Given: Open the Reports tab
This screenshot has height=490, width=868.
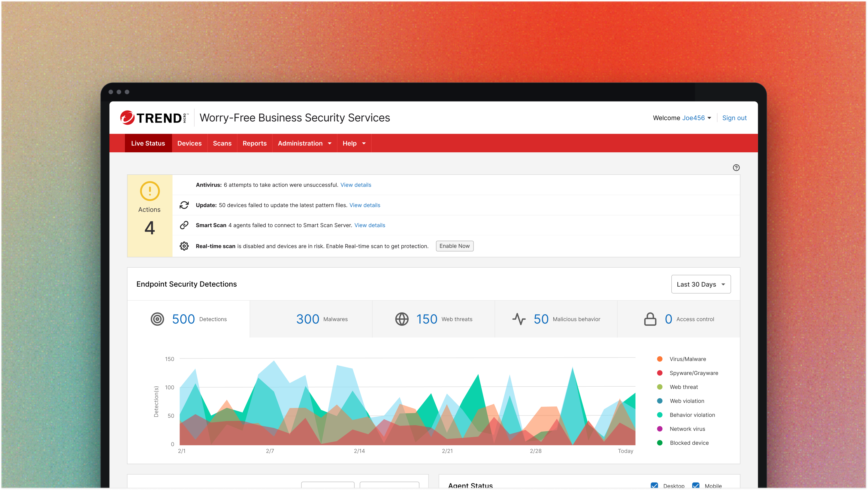Looking at the screenshot, I should click(x=254, y=143).
